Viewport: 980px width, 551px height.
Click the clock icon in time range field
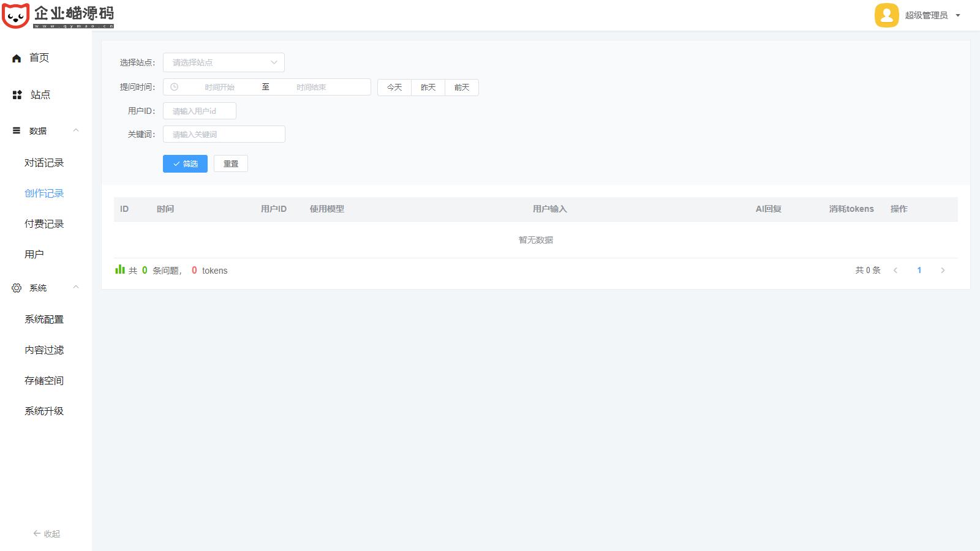pyautogui.click(x=175, y=87)
